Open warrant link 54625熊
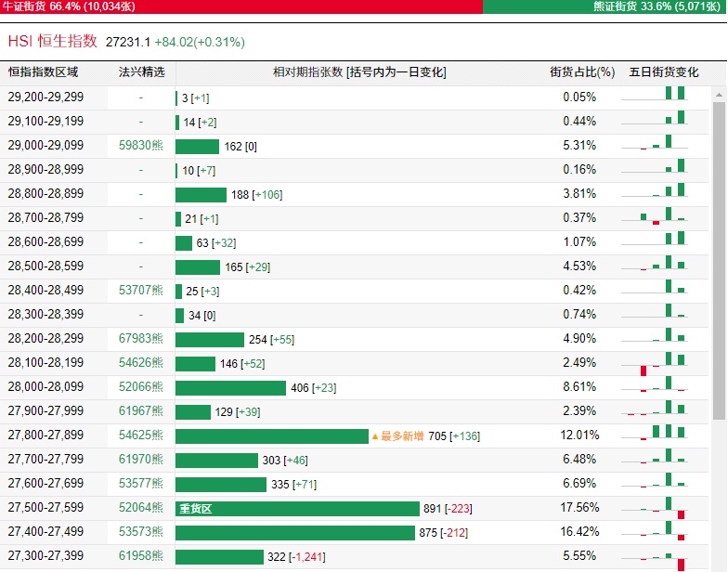 [x=141, y=435]
